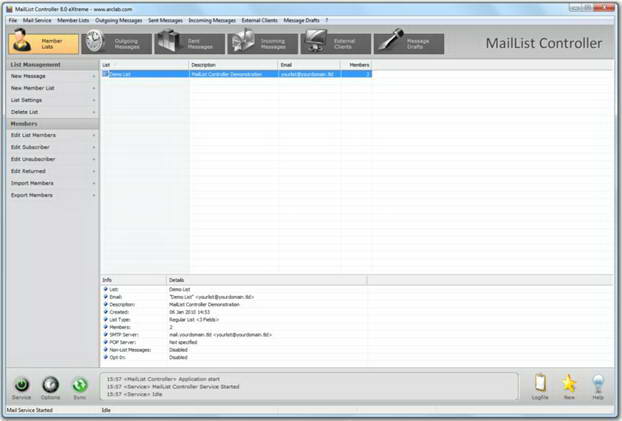Image resolution: width=622 pixels, height=421 pixels.
Task: Click Edit Returned
Action: 53,171
